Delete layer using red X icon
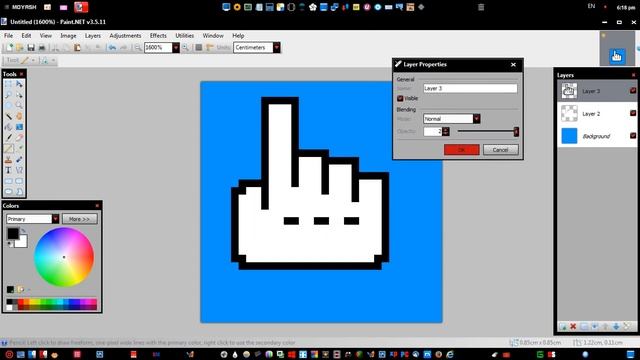Screen dimensions: 640x360 coord(573,326)
